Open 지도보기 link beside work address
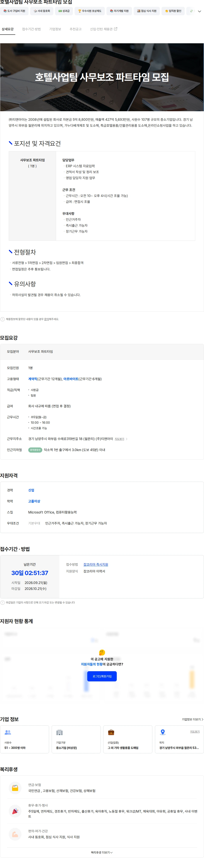Screen dimensions: 204x868 coord(119,439)
